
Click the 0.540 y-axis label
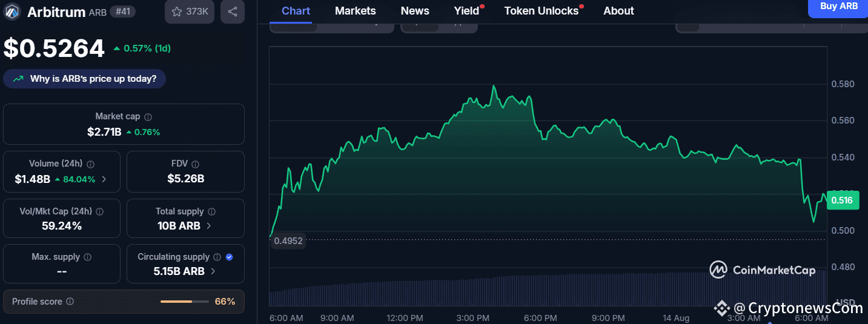[843, 157]
